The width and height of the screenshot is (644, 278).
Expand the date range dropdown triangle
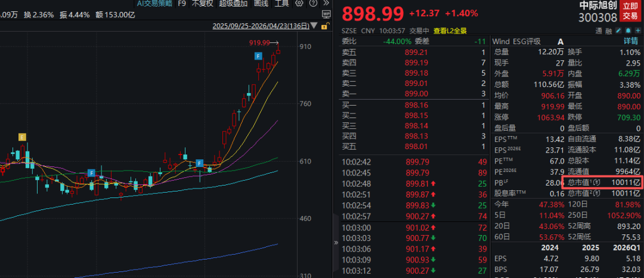click(x=314, y=26)
